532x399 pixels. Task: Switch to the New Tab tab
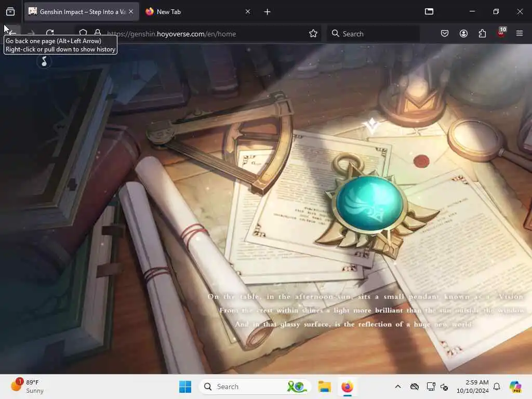198,12
